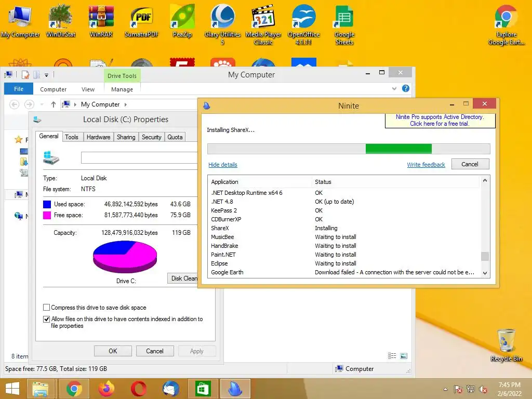Image resolution: width=532 pixels, height=399 pixels.
Task: Open Thunderbird from the taskbar
Action: [x=170, y=389]
